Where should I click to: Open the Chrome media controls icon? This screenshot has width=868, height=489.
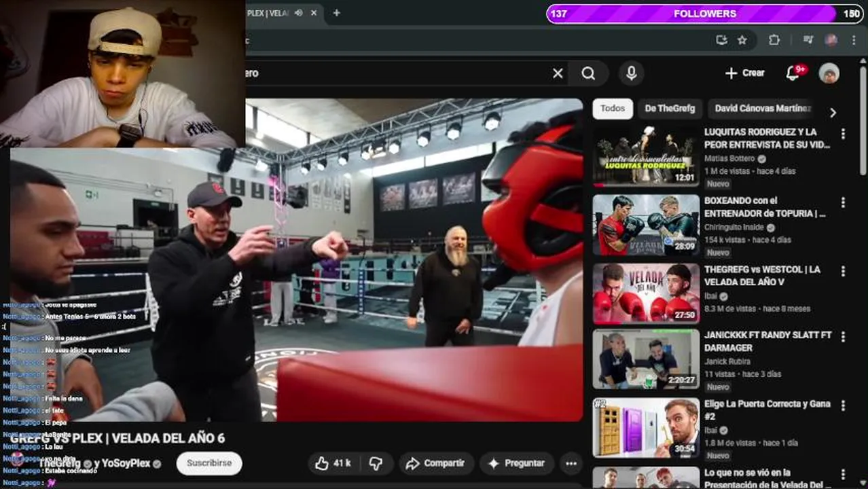(808, 40)
